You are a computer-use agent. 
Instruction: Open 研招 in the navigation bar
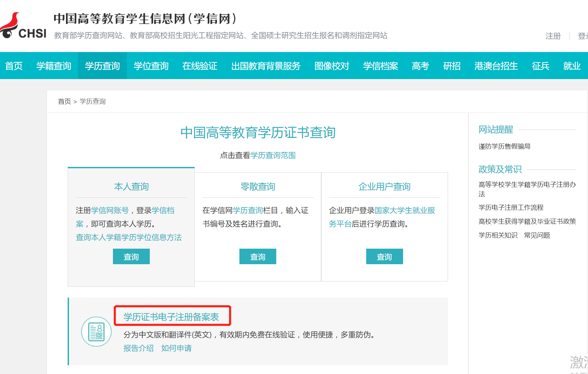(x=452, y=66)
